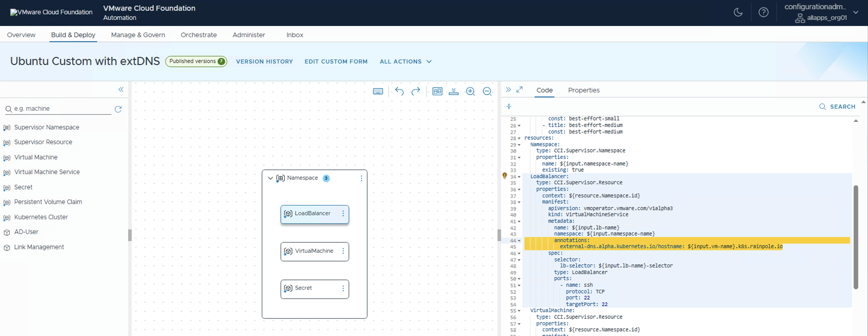Collapse the right code panel with double chevron
Image resolution: width=868 pixels, height=336 pixels.
click(508, 90)
